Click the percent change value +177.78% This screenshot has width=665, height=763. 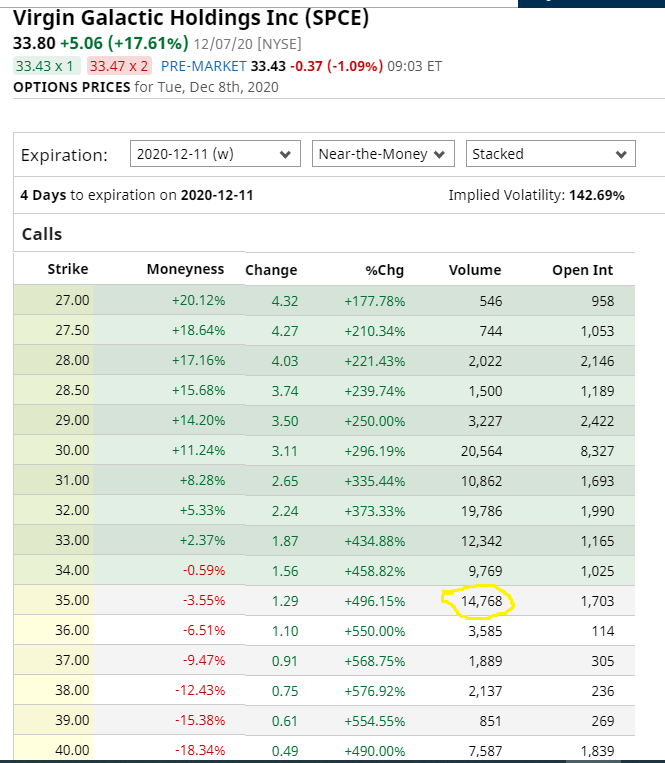(x=375, y=301)
